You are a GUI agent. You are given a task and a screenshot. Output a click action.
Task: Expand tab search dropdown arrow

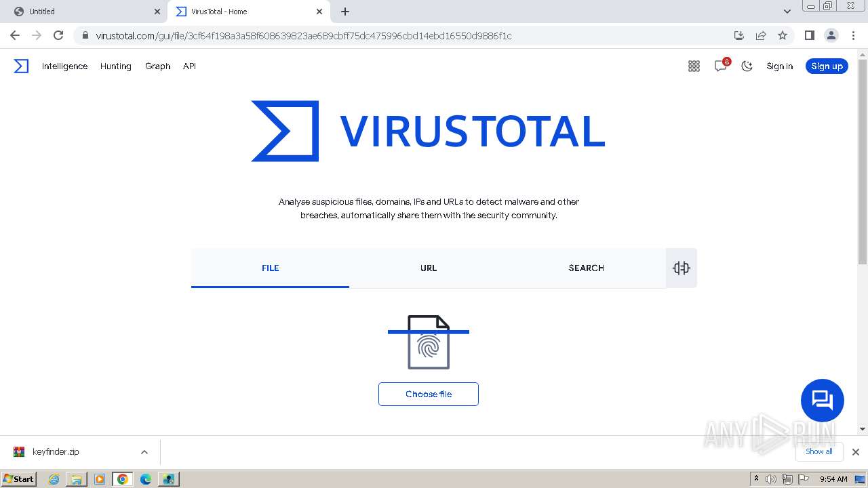787,12
